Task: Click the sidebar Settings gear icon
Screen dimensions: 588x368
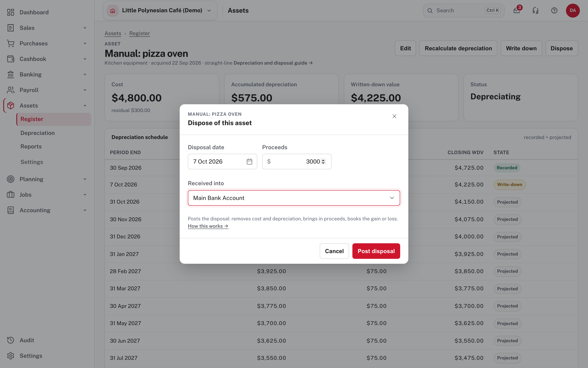Action: [10, 356]
